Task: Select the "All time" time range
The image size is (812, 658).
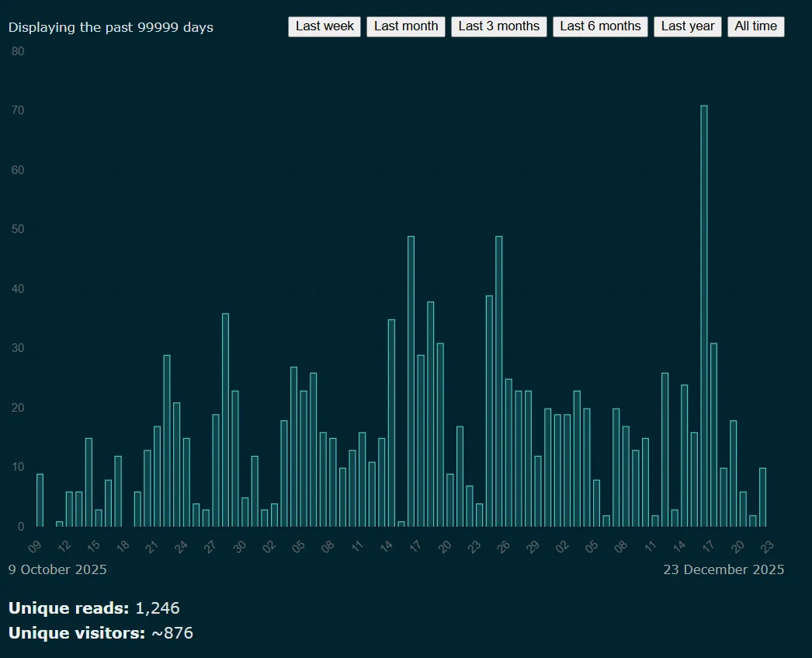Action: 755,26
